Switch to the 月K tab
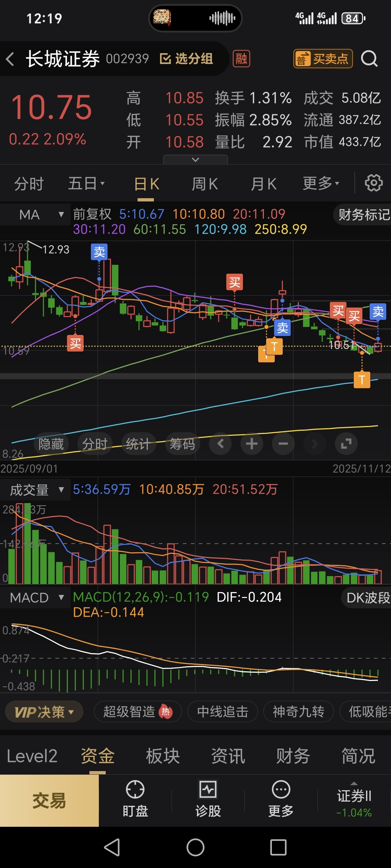 point(264,184)
